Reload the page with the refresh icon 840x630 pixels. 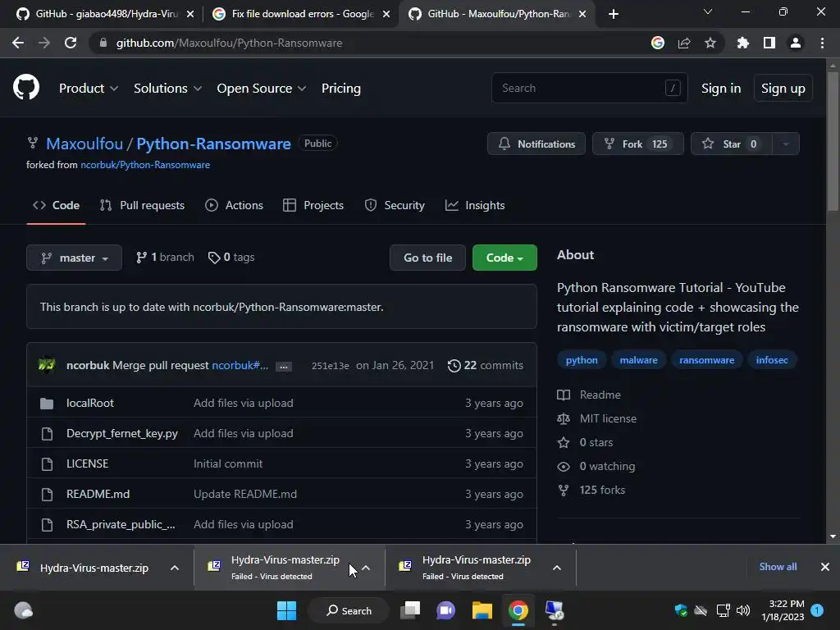click(x=71, y=43)
